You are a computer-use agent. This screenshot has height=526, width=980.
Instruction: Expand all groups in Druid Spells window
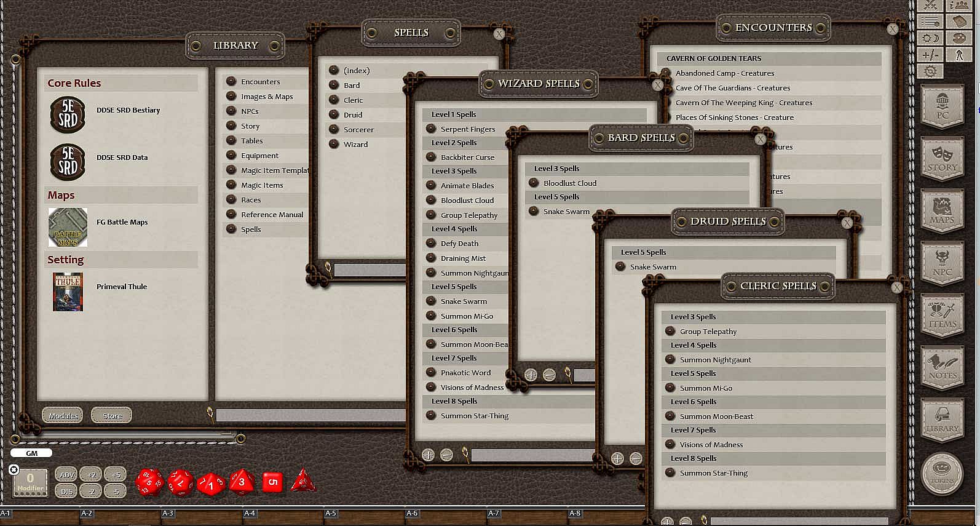click(617, 458)
